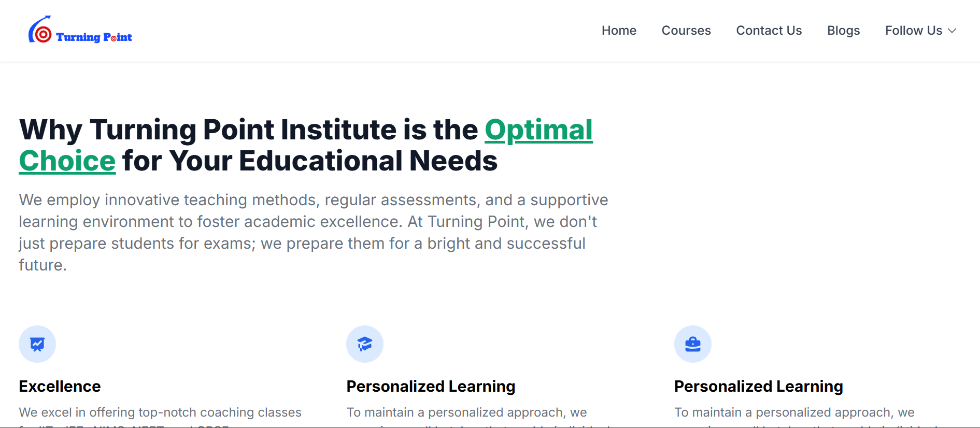Viewport: 980px width, 428px height.
Task: Open the Follow Us dropdown
Action: pyautogui.click(x=913, y=31)
